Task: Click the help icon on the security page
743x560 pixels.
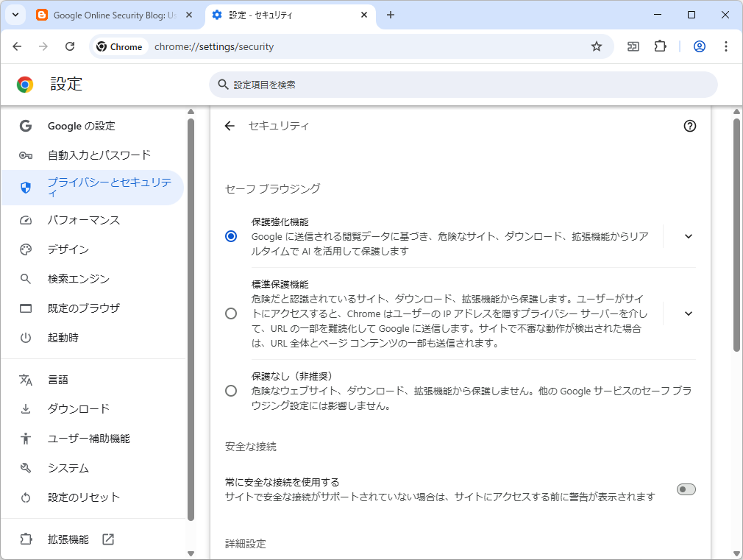Action: click(x=689, y=126)
